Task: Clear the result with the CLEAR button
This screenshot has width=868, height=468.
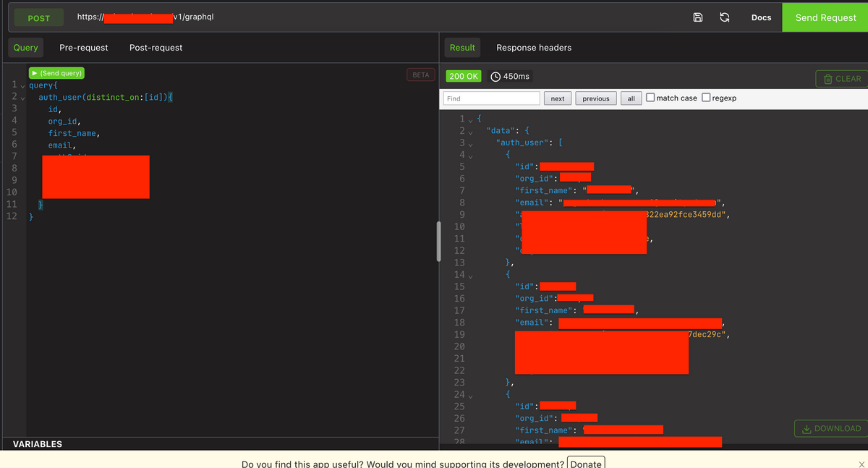Action: coord(841,79)
